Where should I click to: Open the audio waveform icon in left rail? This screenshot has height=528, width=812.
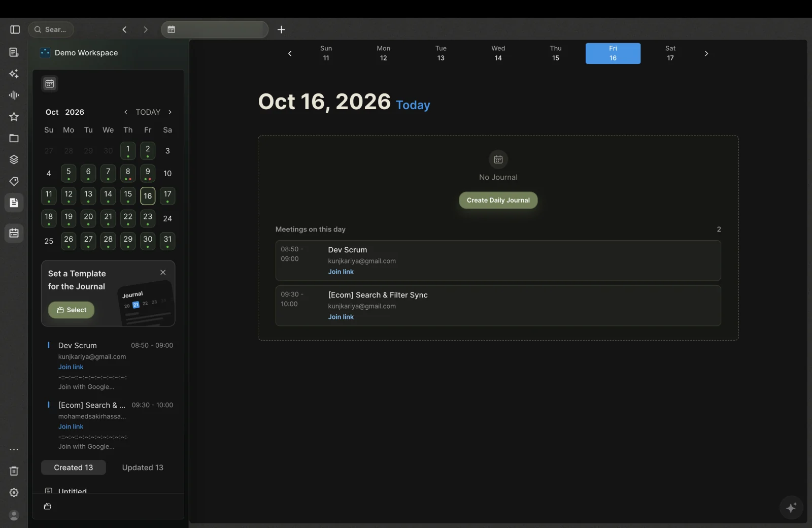[x=14, y=95]
